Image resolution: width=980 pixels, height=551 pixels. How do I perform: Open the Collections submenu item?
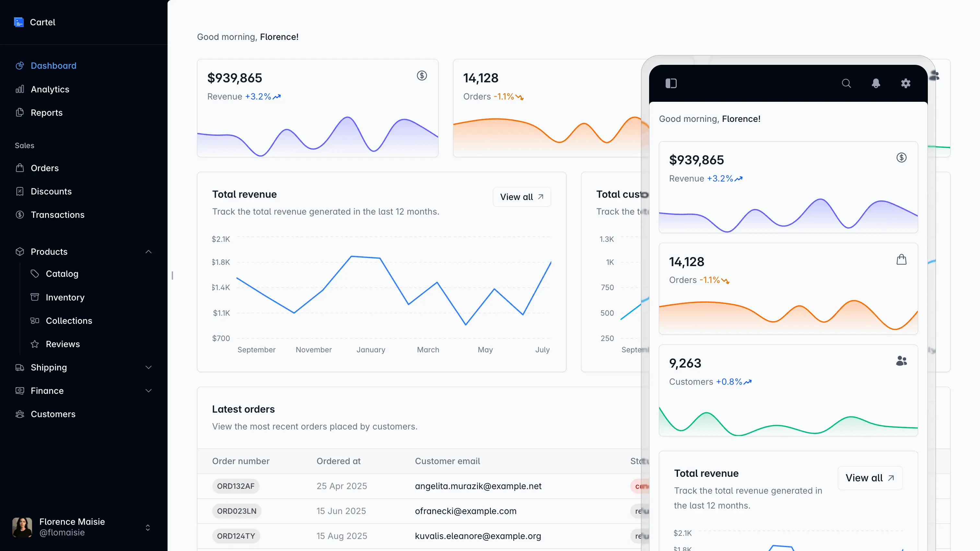pyautogui.click(x=69, y=321)
